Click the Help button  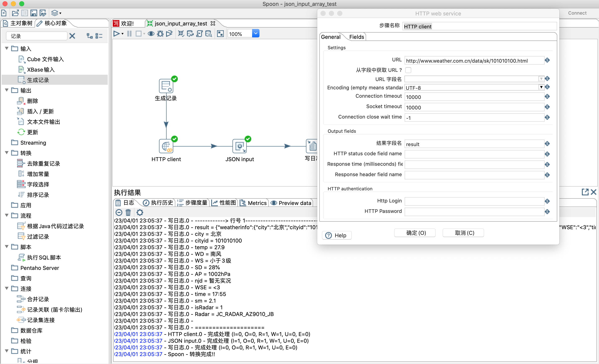click(337, 235)
